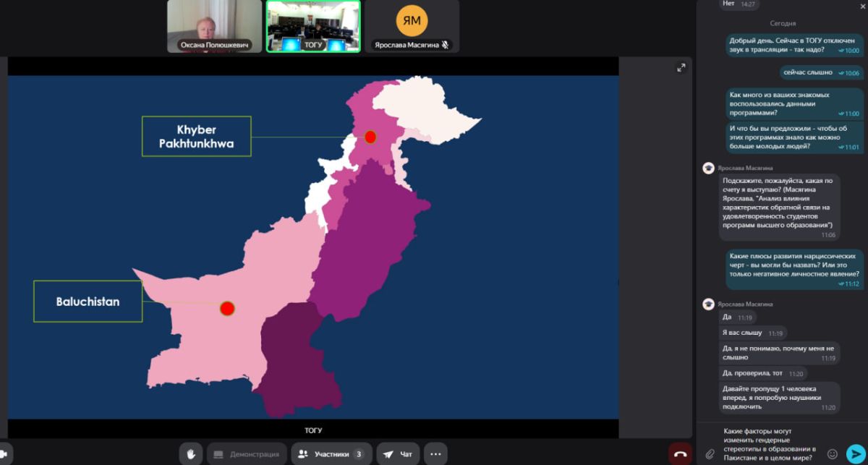Click Ярослава Масягина sender name above 'Да'
This screenshot has height=465, width=868.
(x=746, y=304)
